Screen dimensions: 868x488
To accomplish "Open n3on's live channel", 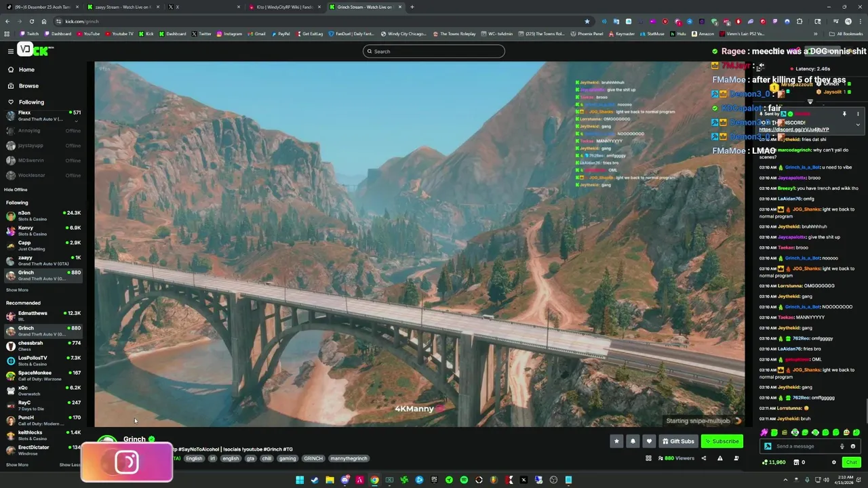I will [43, 216].
